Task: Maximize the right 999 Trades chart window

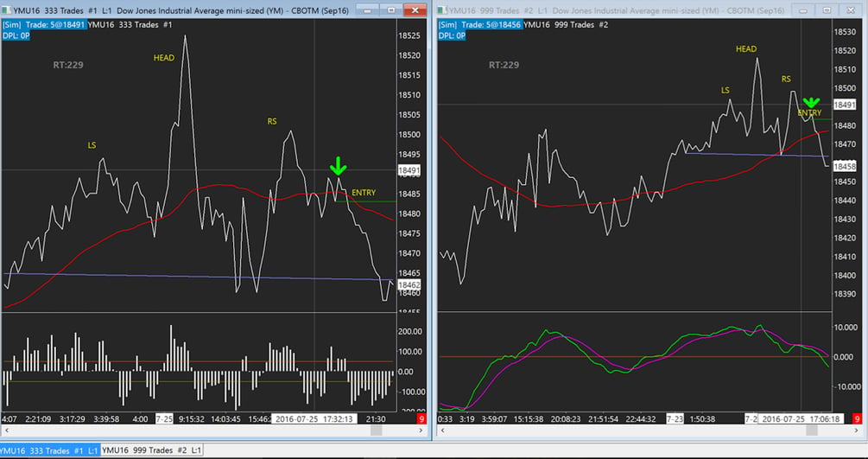Action: 827,10
